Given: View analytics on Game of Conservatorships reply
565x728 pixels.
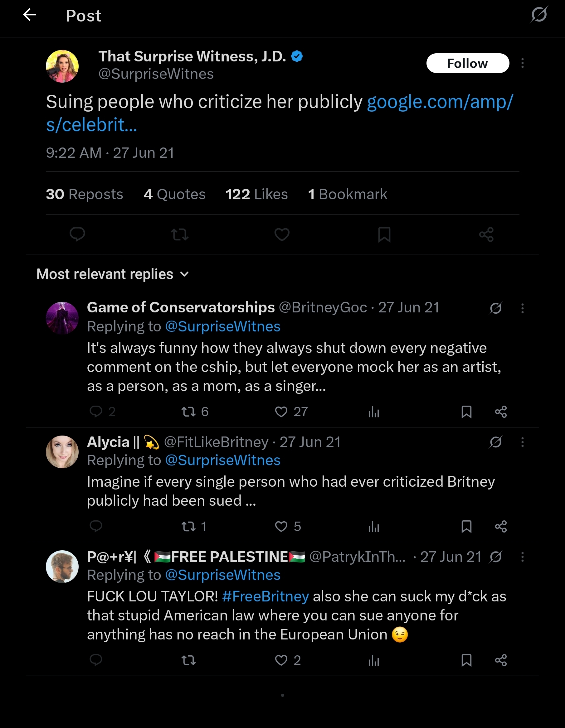Looking at the screenshot, I should coord(374,412).
